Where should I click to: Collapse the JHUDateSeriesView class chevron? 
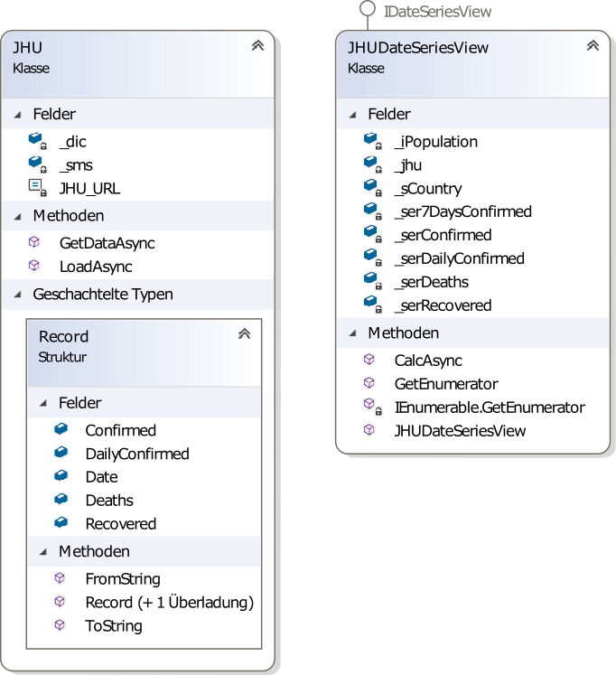pos(593,45)
